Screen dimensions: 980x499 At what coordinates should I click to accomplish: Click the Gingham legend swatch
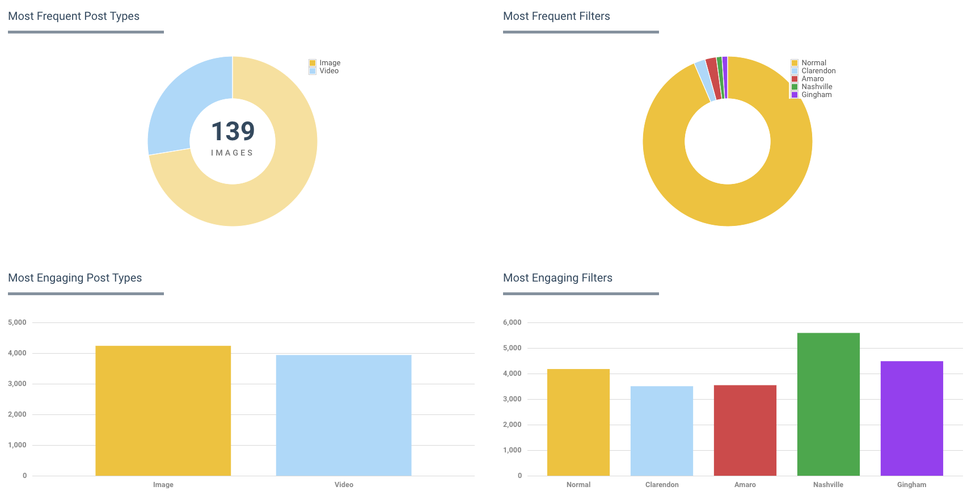795,95
